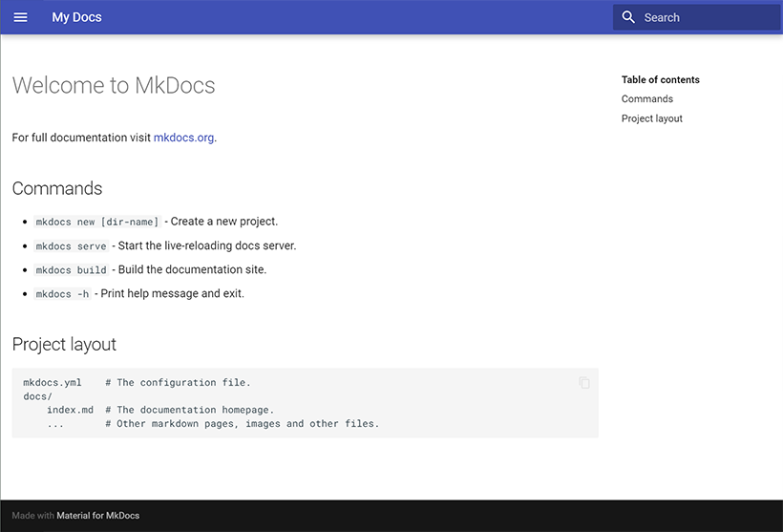Open the hamburger navigation menu
Image resolution: width=783 pixels, height=532 pixels.
coord(20,17)
